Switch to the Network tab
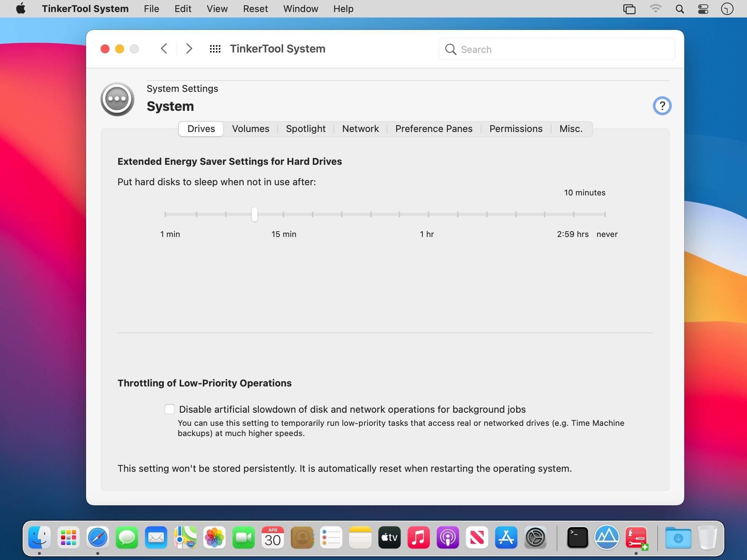The width and height of the screenshot is (747, 560). point(360,129)
